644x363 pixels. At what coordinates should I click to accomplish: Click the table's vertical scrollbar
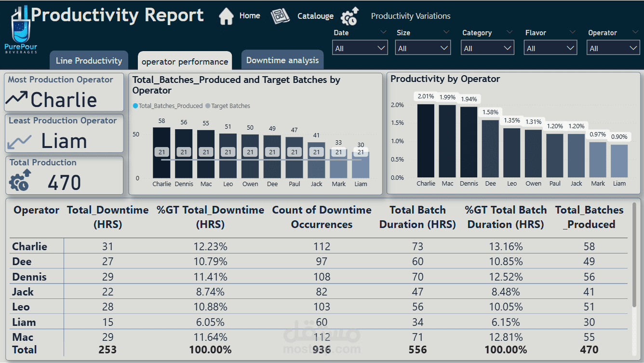pos(634,255)
